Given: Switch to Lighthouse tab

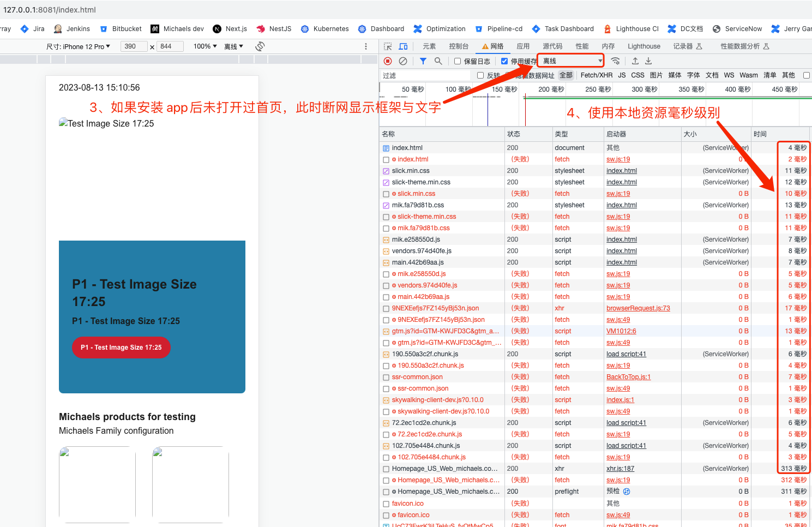Looking at the screenshot, I should (643, 46).
